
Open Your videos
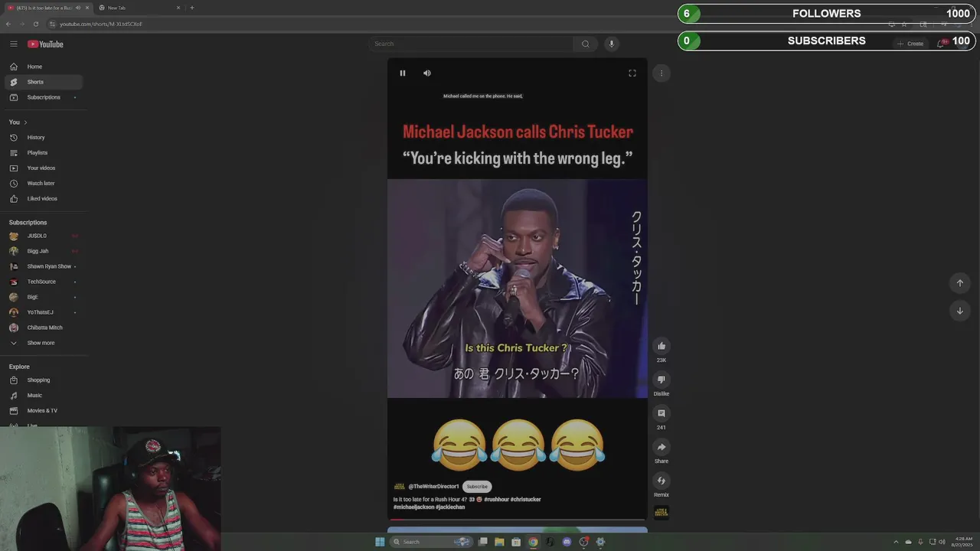point(44,168)
